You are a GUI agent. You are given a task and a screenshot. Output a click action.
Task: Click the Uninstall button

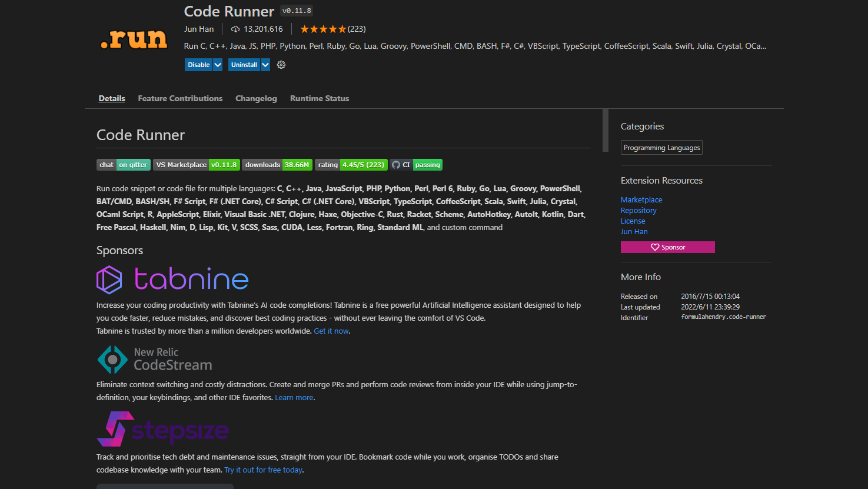pos(244,65)
